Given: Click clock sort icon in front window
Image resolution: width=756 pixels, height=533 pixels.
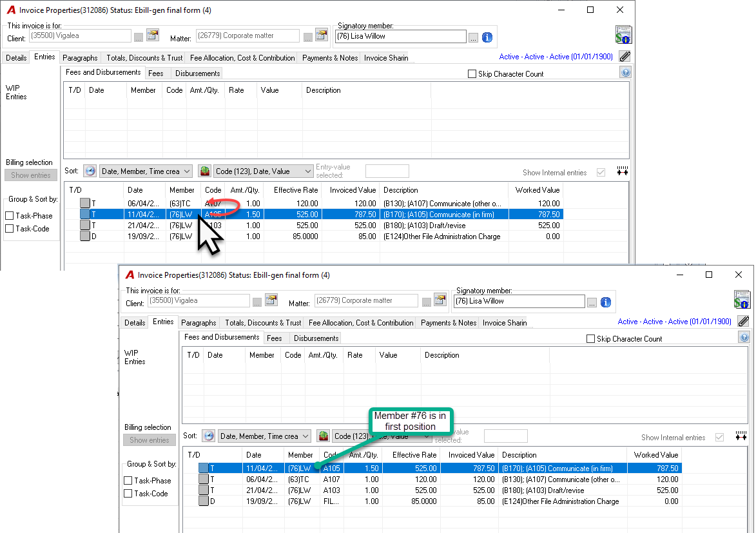Looking at the screenshot, I should point(209,436).
